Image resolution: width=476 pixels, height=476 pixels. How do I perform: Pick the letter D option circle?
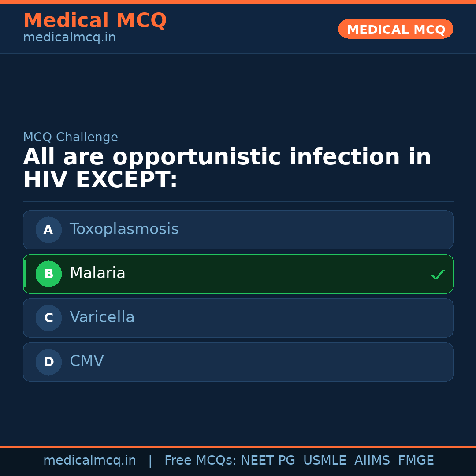pos(48,362)
